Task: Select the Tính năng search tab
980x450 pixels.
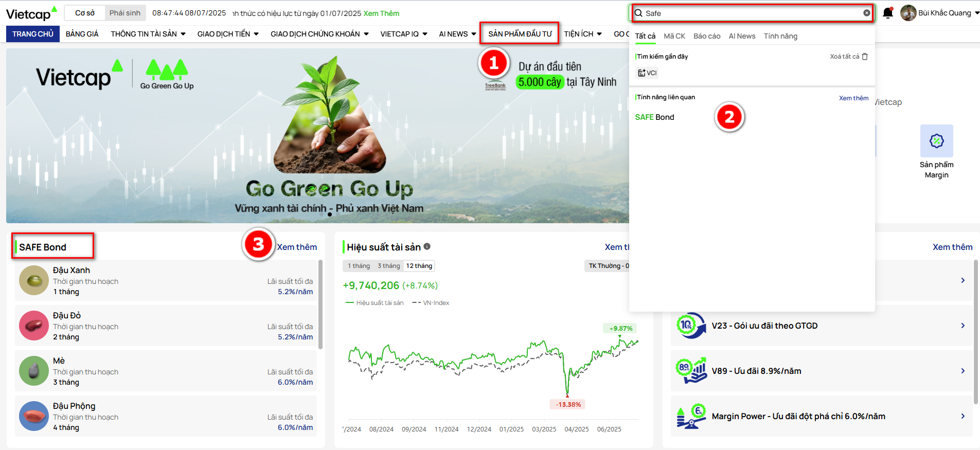Action: click(780, 36)
